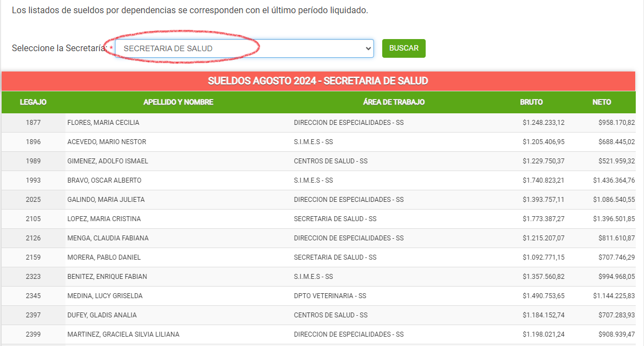This screenshot has width=644, height=346.
Task: Click the NETO column header
Action: [x=602, y=102]
